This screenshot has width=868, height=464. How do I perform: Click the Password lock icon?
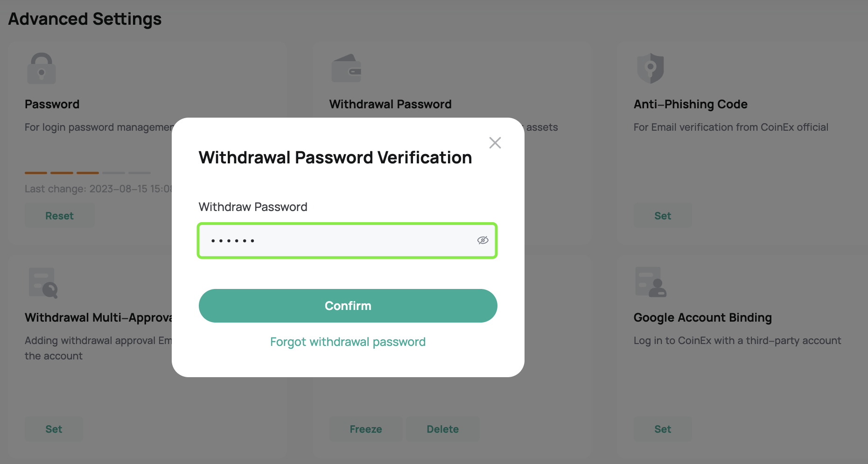(x=42, y=68)
